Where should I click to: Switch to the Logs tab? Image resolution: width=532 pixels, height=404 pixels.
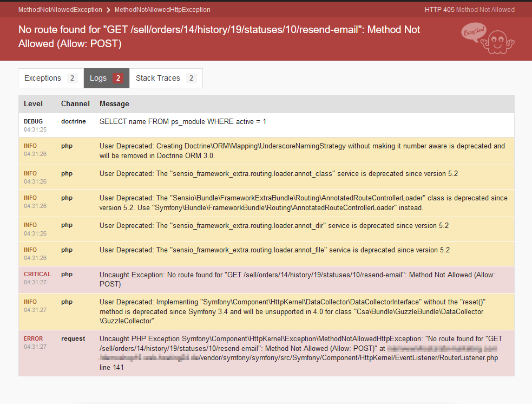point(107,78)
